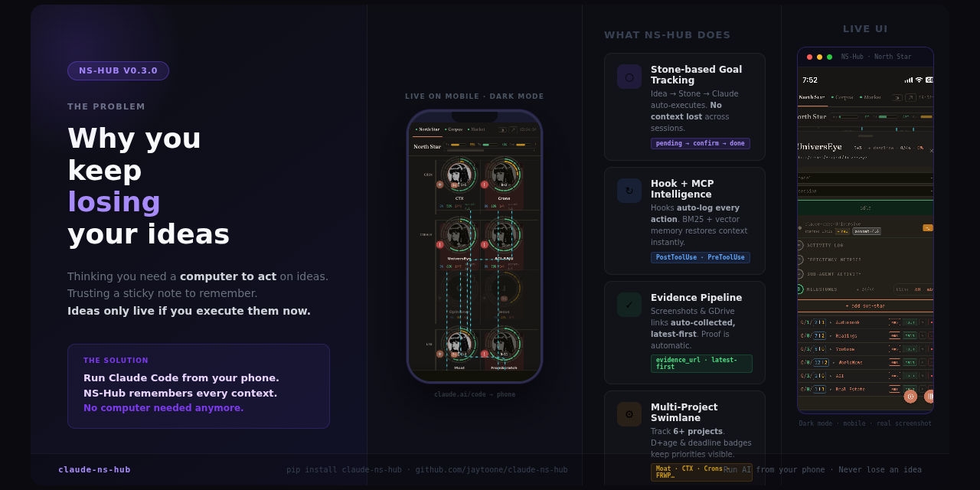
Task: Click orange badge beside Moat node
Action: [x=440, y=354]
